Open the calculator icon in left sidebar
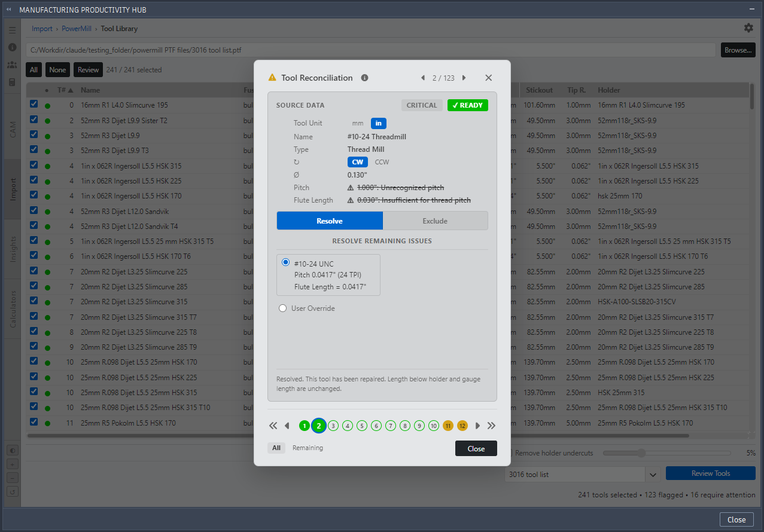 pyautogui.click(x=12, y=81)
